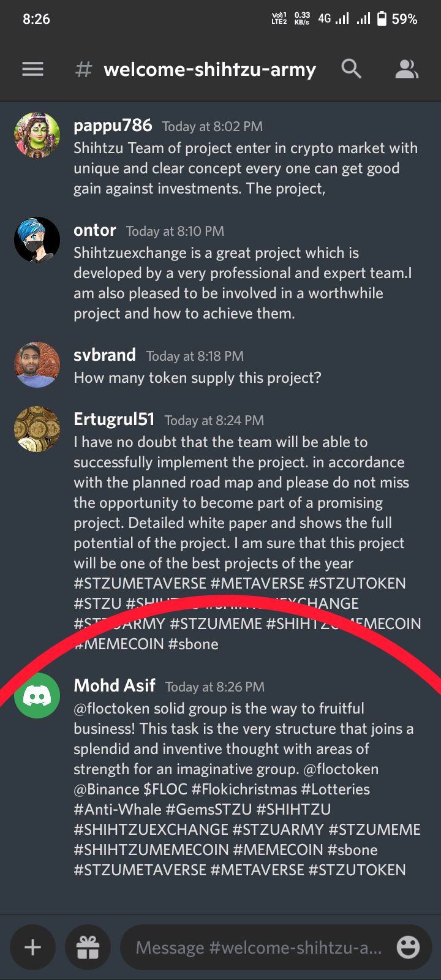Open pappu786's avatar

[x=37, y=135]
